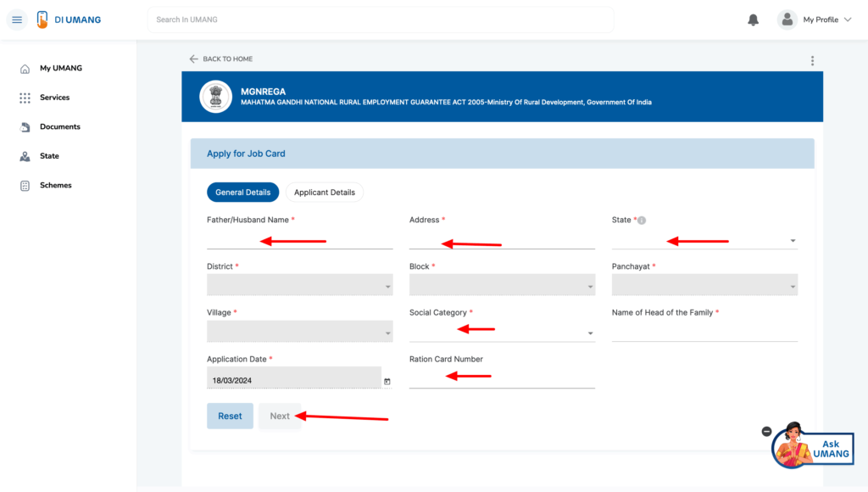Select the General Details tab
868x492 pixels.
(x=243, y=192)
